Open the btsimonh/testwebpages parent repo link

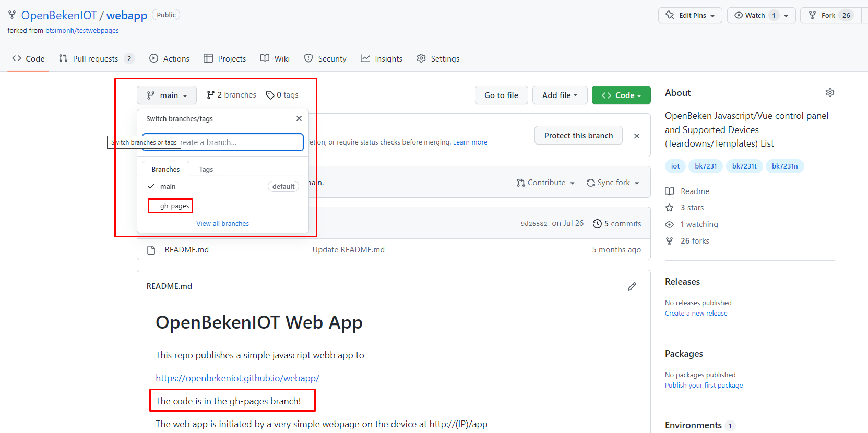coord(82,30)
